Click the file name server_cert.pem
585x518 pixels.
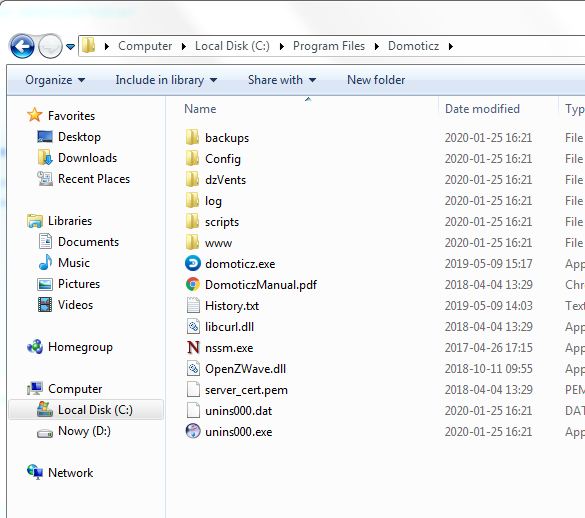point(246,390)
